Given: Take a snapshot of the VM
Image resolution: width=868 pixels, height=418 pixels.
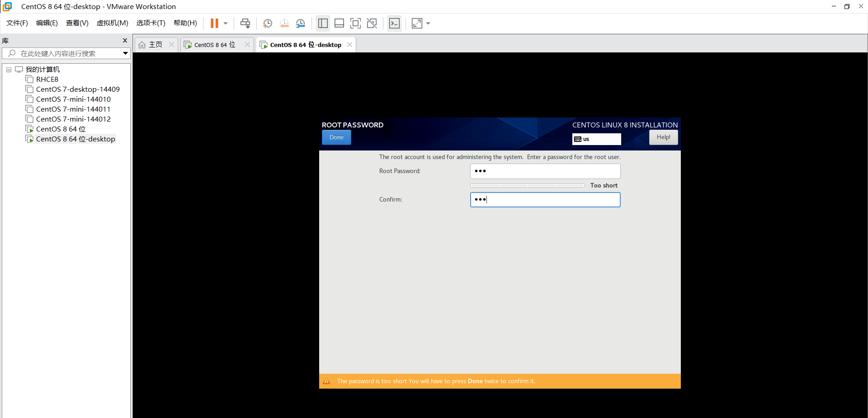Looking at the screenshot, I should [268, 23].
